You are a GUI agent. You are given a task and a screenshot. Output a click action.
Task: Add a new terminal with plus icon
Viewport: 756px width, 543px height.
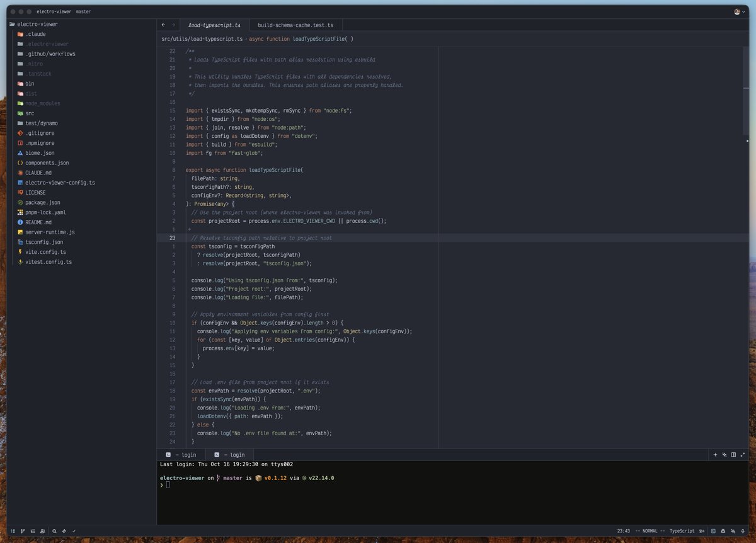coord(715,454)
